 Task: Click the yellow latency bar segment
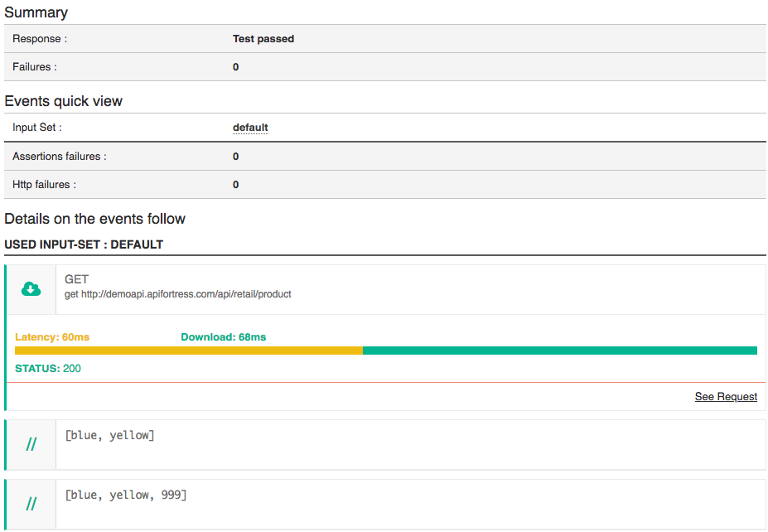(x=188, y=351)
